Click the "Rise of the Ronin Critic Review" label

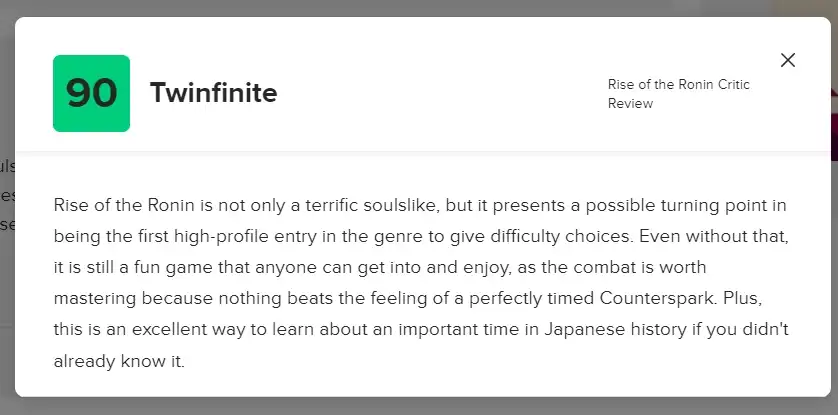[678, 94]
